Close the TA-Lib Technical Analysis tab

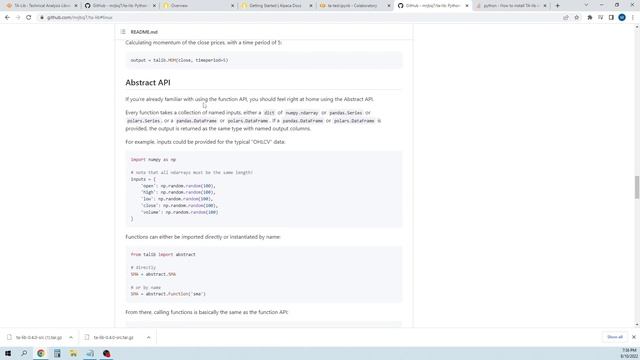click(76, 6)
